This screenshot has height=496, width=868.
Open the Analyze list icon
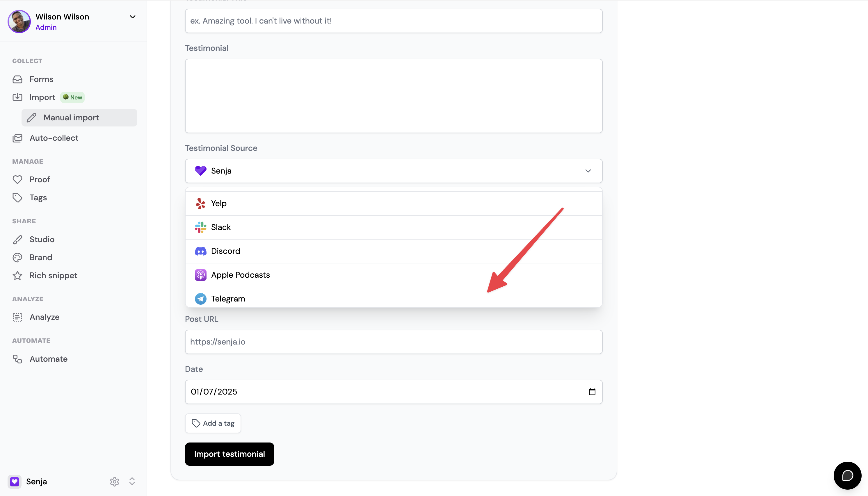tap(17, 317)
